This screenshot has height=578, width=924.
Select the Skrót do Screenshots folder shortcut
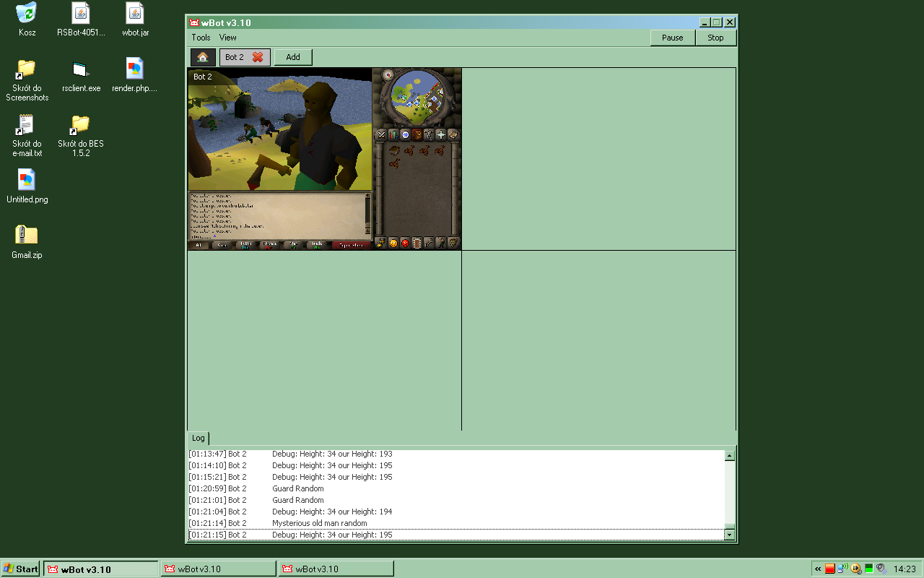click(27, 79)
